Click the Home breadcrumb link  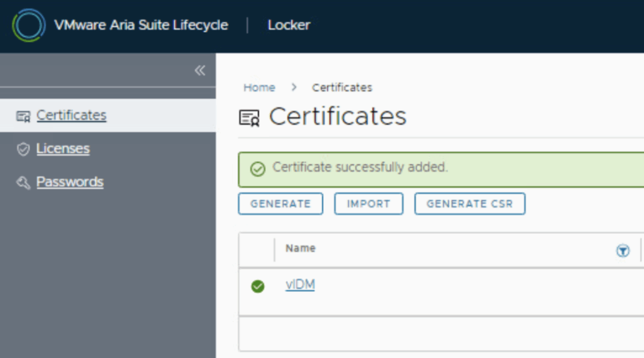coord(259,87)
